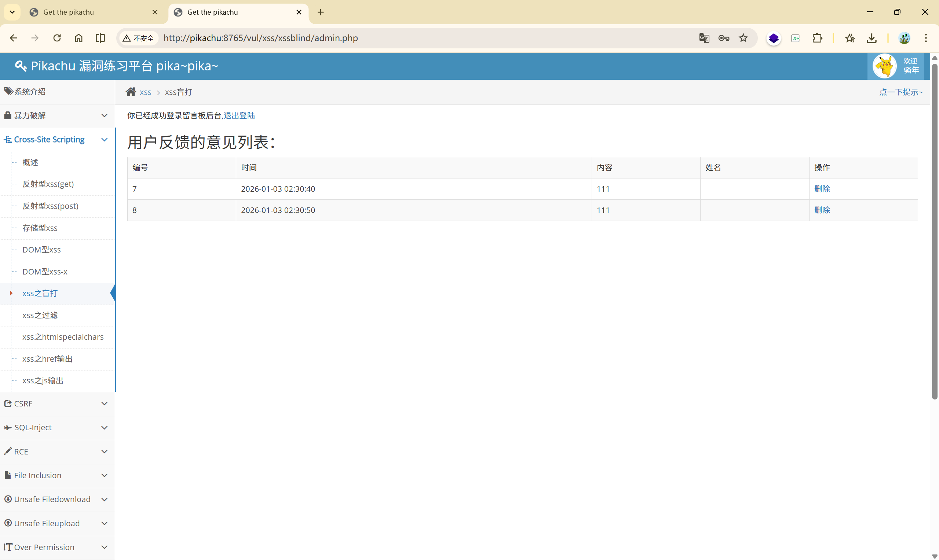Delete feedback entry number 7
The height and width of the screenshot is (560, 939).
pos(822,189)
